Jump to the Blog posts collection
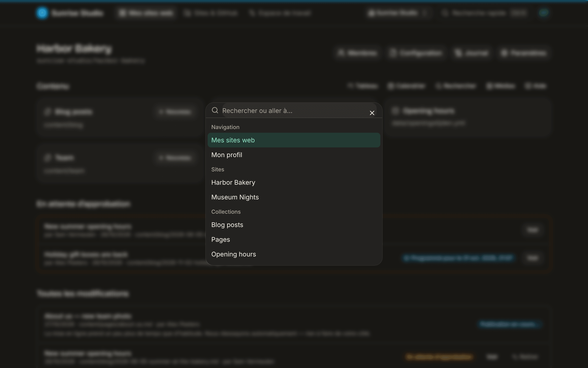Screen dimensions: 588x368 click(x=294, y=225)
